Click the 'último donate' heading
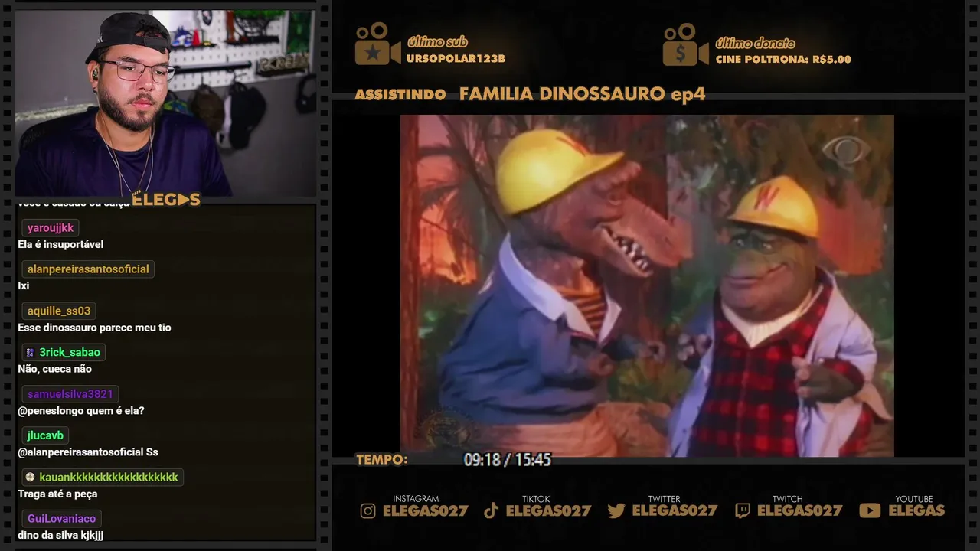This screenshot has height=551, width=980. pyautogui.click(x=755, y=44)
